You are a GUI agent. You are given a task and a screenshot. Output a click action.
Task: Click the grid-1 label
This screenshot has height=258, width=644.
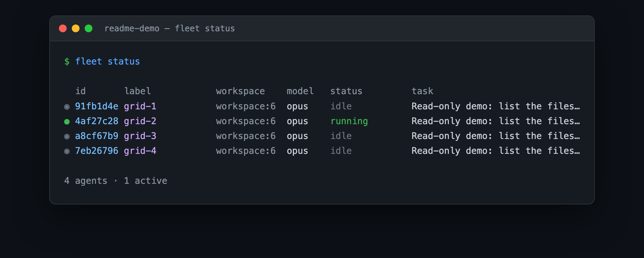140,106
